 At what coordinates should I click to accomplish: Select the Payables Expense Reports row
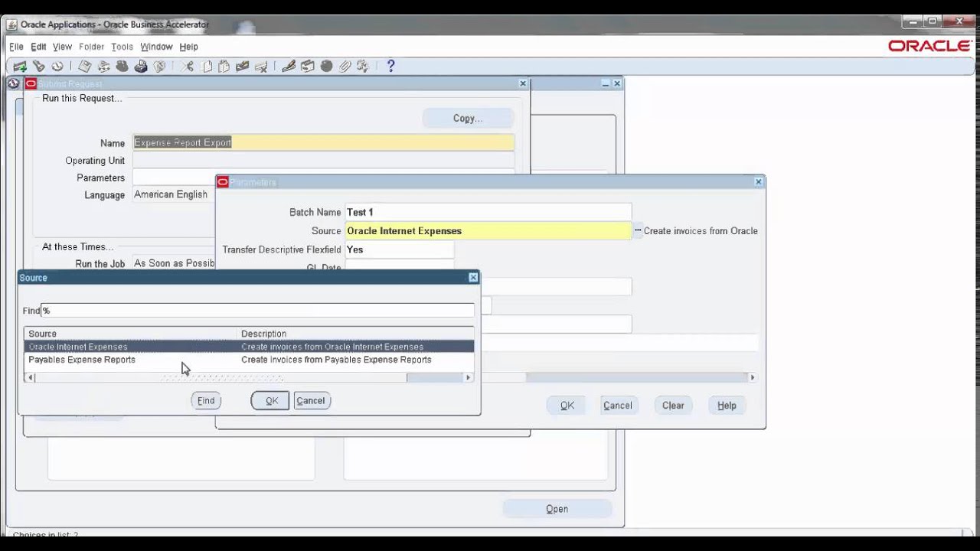point(250,360)
